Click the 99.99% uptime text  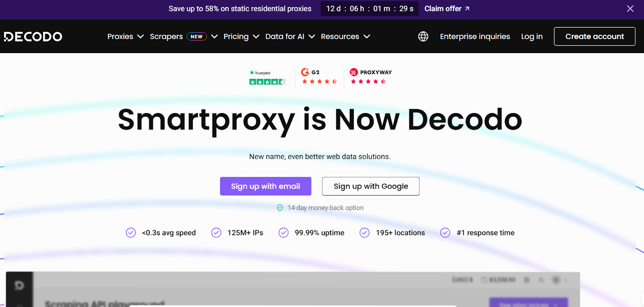pos(319,233)
